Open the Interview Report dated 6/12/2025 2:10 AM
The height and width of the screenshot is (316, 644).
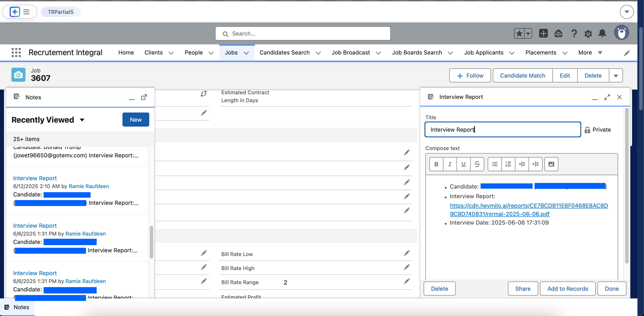coord(35,178)
